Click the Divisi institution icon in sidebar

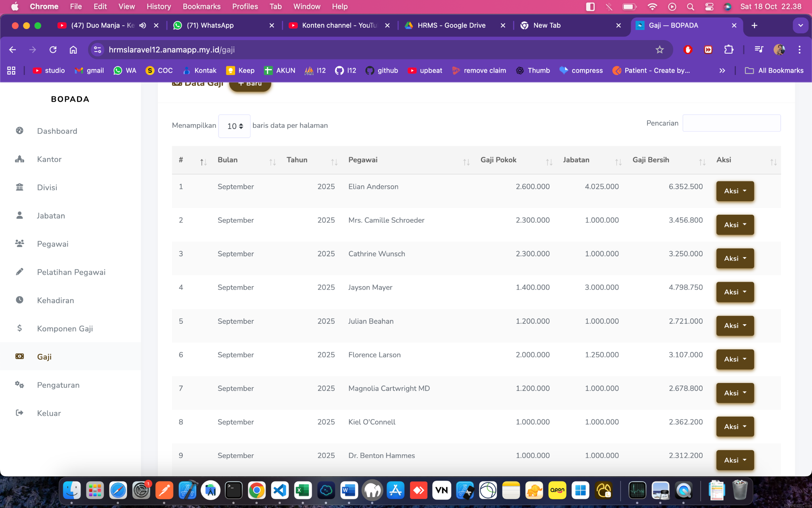19,187
